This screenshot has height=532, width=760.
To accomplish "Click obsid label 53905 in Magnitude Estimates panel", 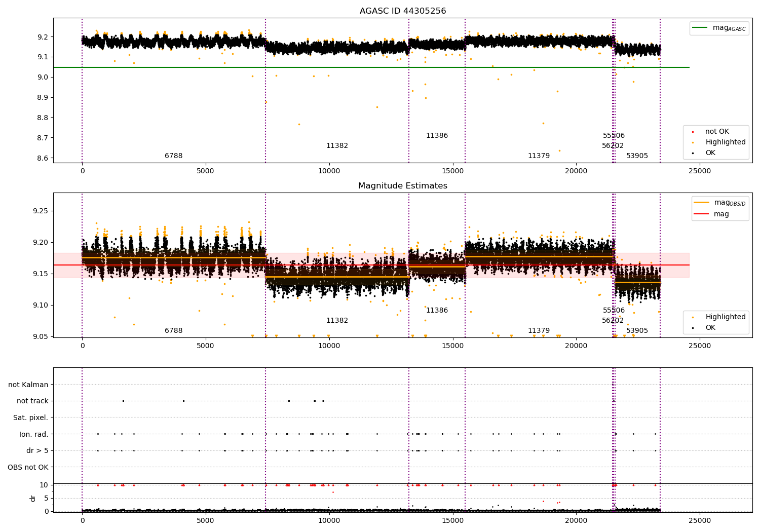I will [637, 331].
